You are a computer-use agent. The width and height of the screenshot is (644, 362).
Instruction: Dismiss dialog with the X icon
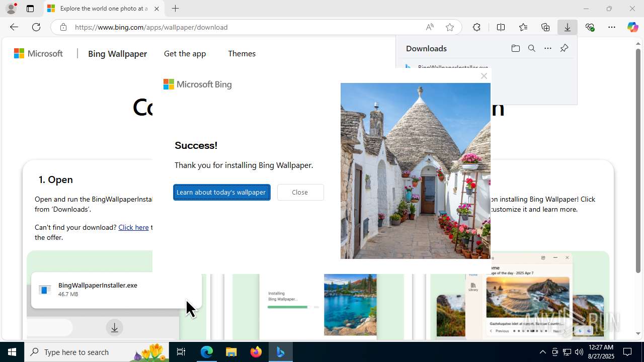pyautogui.click(x=484, y=76)
